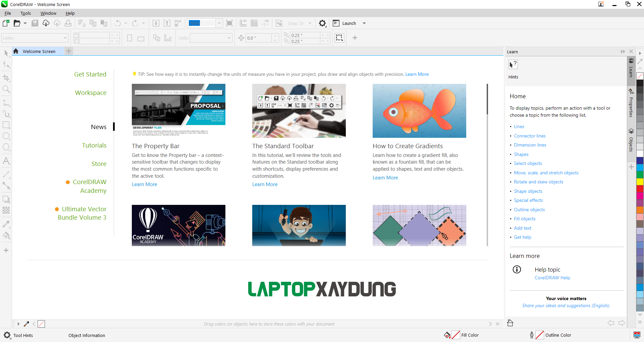Select portrait page orientation
Screen dimensions: 644x342
coord(129,38)
